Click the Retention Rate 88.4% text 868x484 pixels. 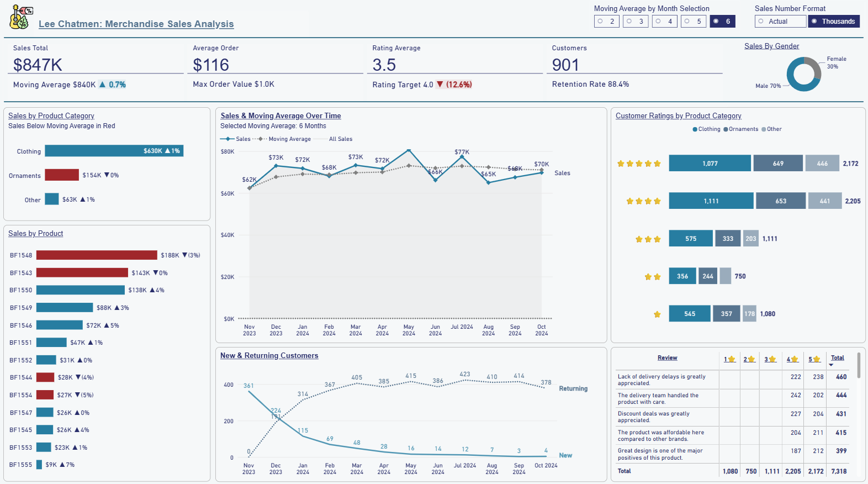tap(590, 85)
